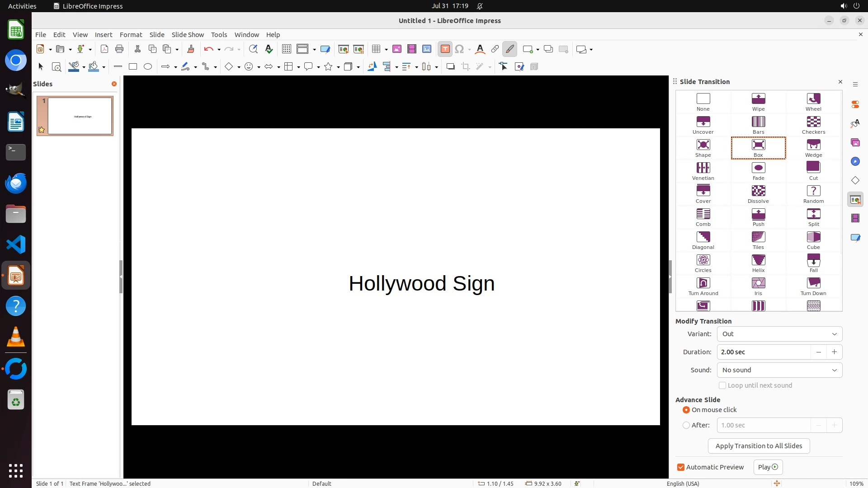Increase transition duration with plus button

click(834, 352)
